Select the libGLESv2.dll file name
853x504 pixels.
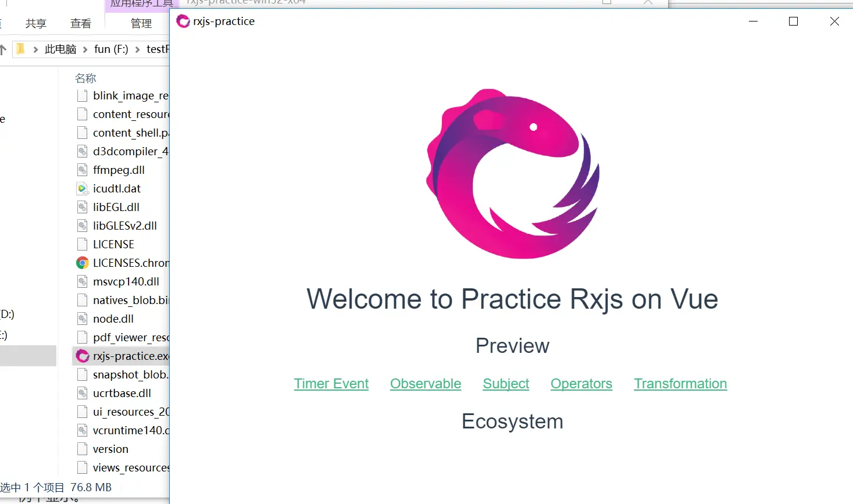(125, 226)
